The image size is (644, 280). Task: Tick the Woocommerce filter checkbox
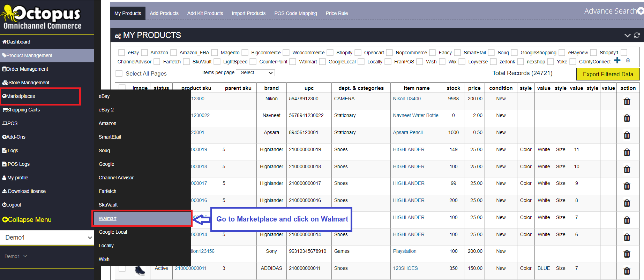tap(286, 53)
